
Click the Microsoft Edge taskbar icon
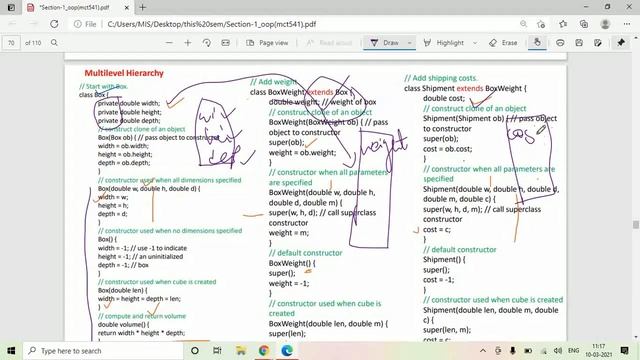pyautogui.click(x=287, y=351)
